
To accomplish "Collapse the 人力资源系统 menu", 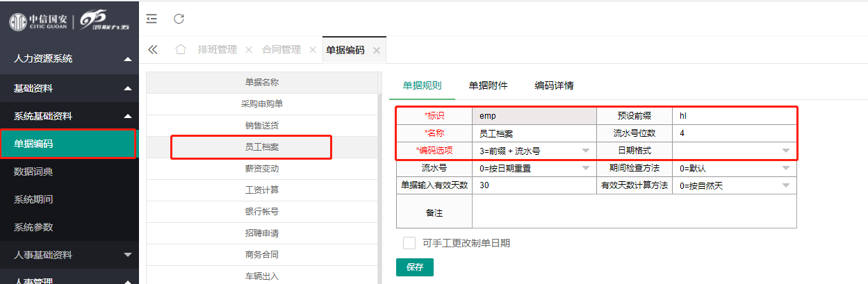I will 69,58.
